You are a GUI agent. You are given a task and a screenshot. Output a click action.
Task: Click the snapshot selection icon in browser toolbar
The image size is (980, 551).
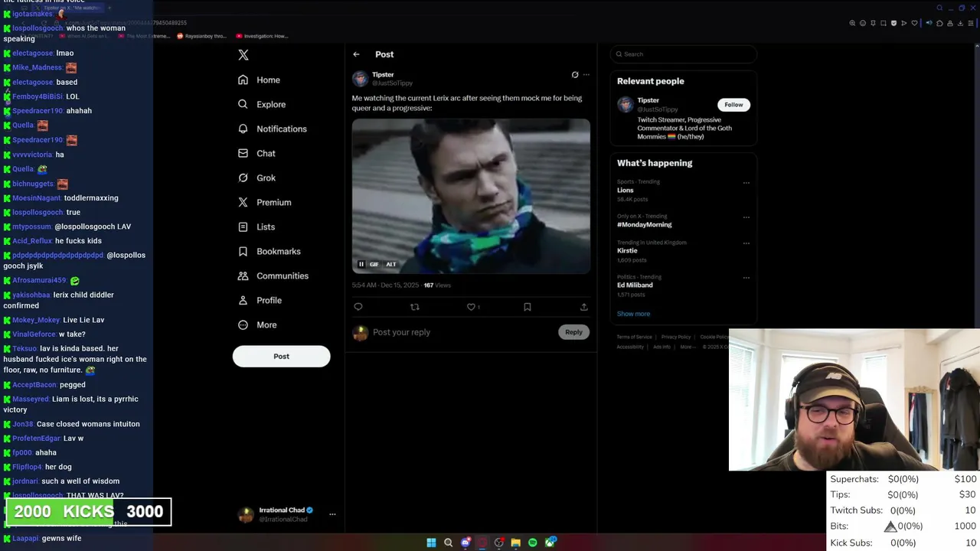[884, 23]
